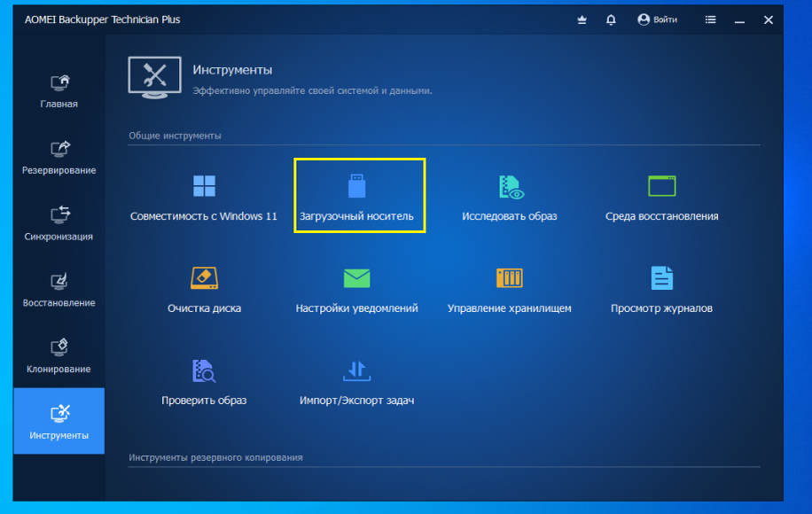
Task: Click the Среда восстановления window icon
Action: (x=662, y=186)
